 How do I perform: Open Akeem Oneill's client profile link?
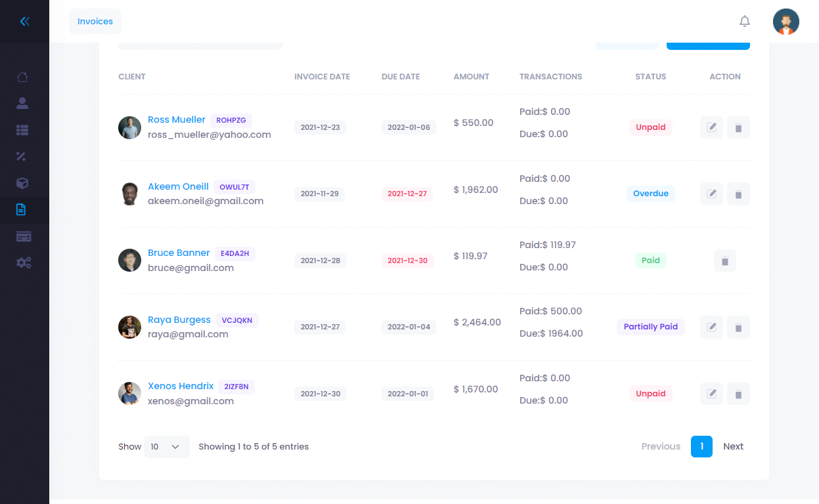(x=178, y=186)
